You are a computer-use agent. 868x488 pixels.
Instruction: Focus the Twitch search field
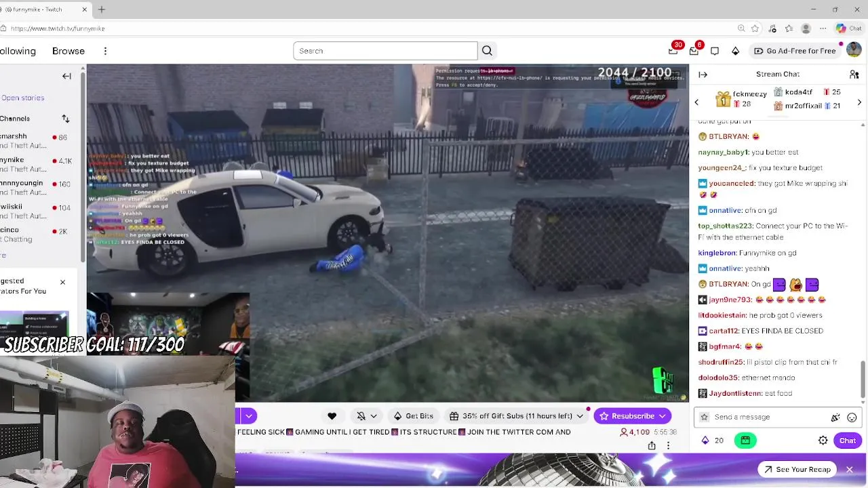tap(385, 51)
